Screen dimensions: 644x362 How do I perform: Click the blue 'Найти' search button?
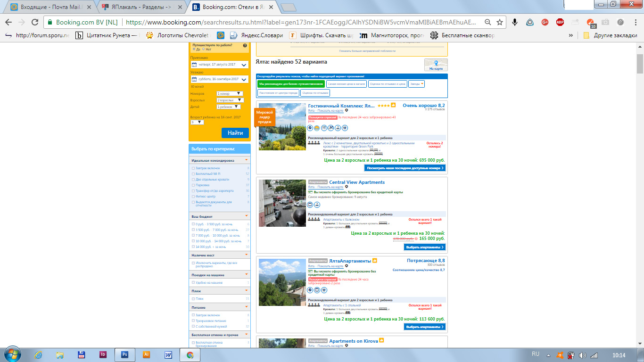[x=235, y=133]
